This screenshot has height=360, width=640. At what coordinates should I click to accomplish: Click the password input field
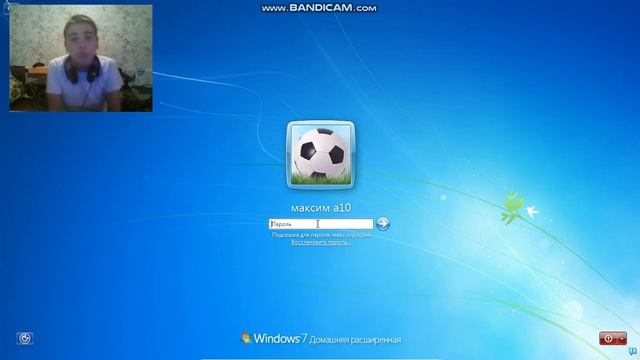tap(321, 224)
